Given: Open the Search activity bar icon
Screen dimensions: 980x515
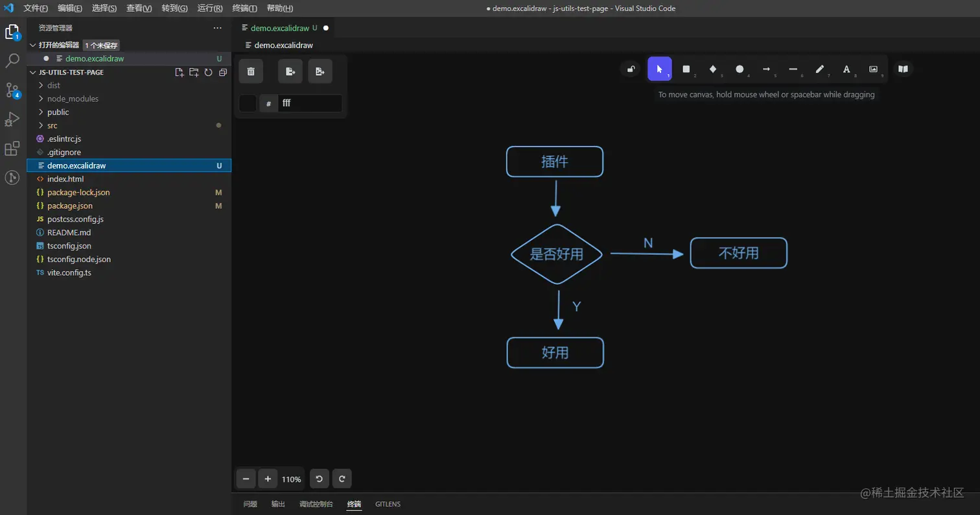Looking at the screenshot, I should point(12,61).
